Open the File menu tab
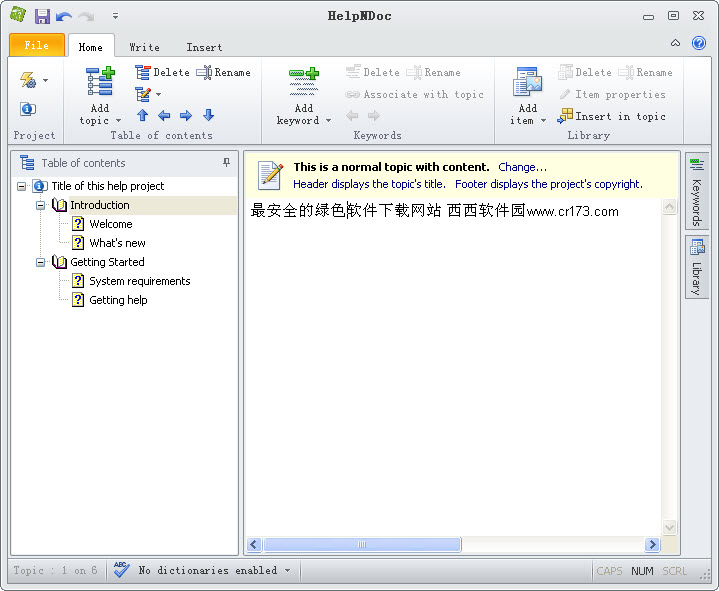The height and width of the screenshot is (591, 719). coord(37,45)
